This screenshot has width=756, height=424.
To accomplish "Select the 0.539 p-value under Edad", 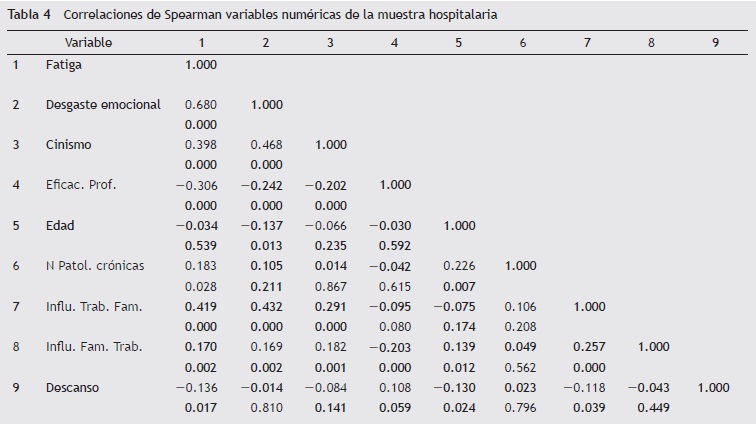I will [201, 246].
